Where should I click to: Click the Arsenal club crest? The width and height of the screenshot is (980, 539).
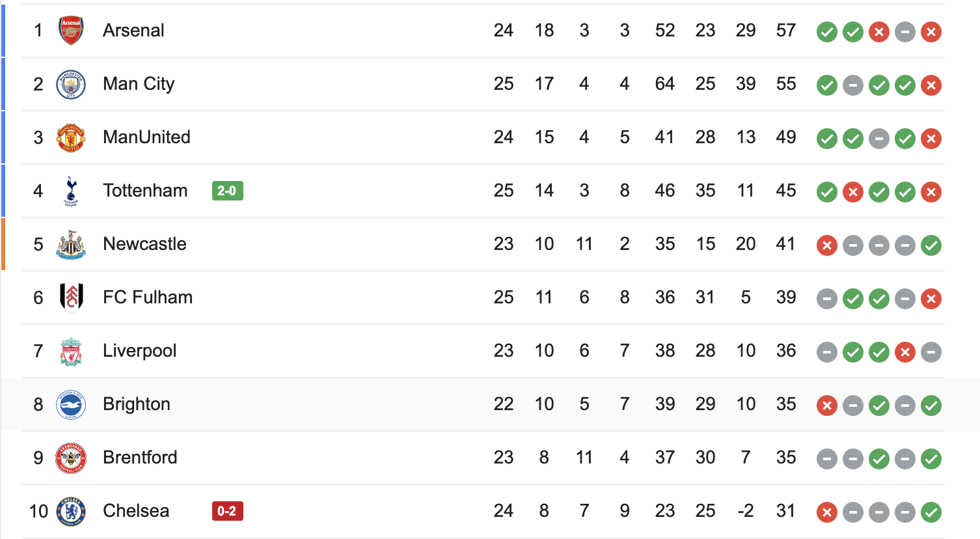[71, 31]
